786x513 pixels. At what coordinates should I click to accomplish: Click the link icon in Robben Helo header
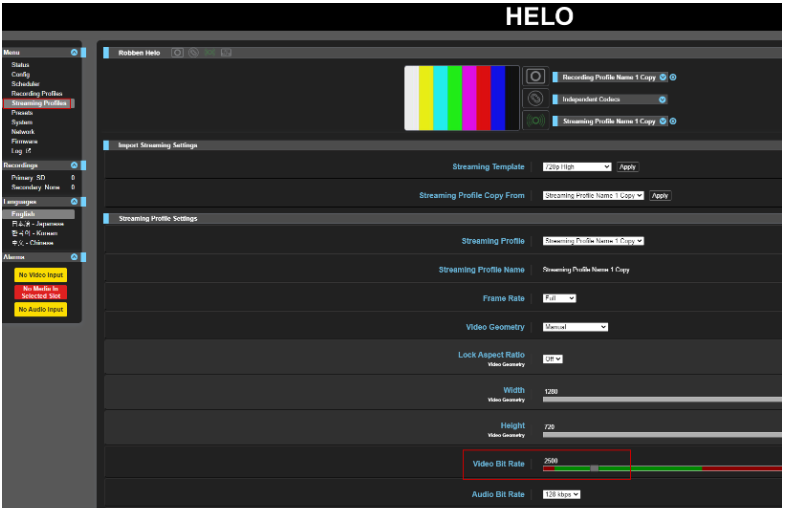click(193, 53)
